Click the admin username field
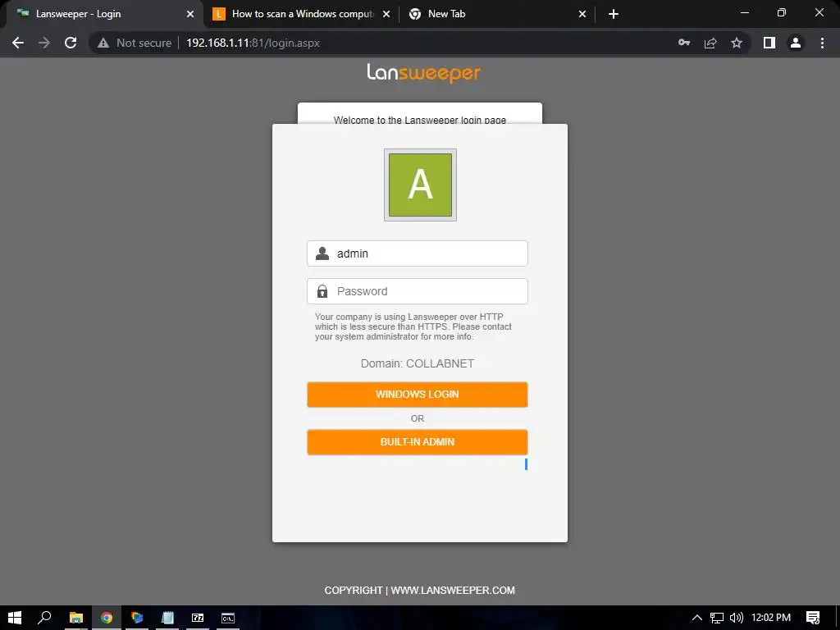 click(418, 253)
